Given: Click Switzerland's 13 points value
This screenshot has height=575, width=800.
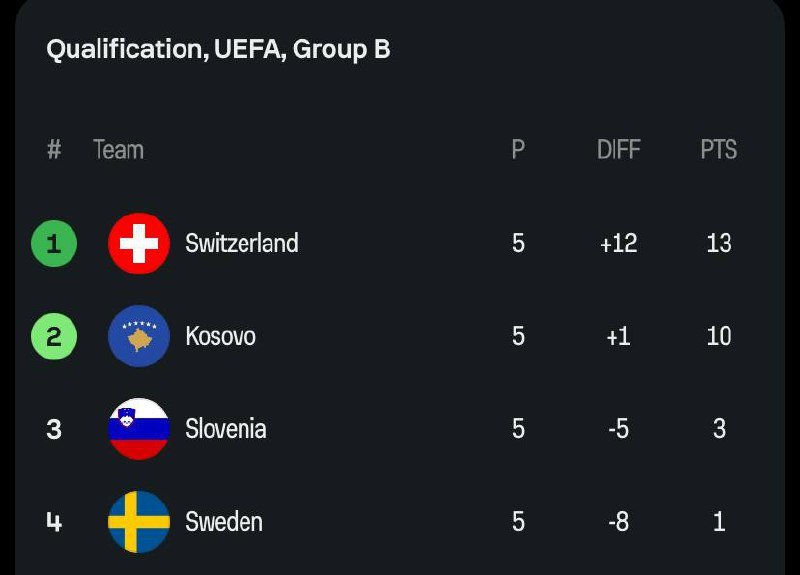Looking at the screenshot, I should point(718,243).
